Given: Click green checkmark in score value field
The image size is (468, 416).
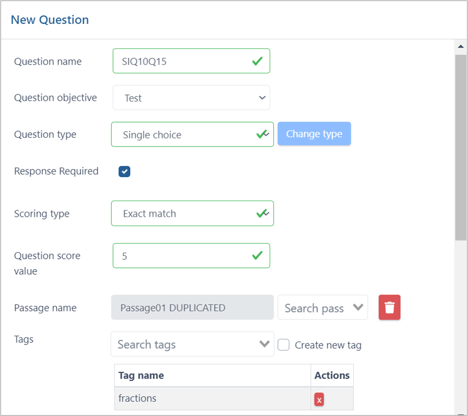Looking at the screenshot, I should (257, 256).
